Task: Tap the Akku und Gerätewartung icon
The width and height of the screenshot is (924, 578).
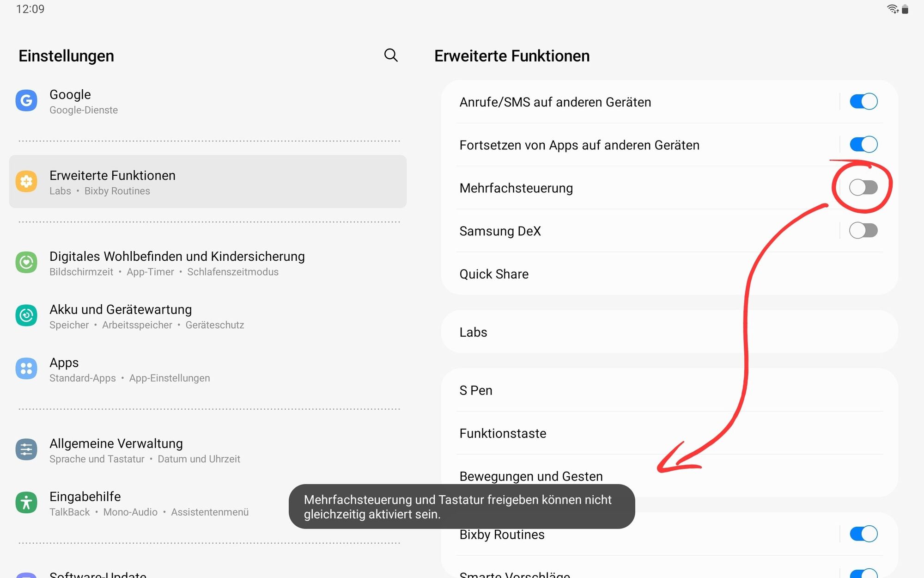Action: pyautogui.click(x=26, y=316)
